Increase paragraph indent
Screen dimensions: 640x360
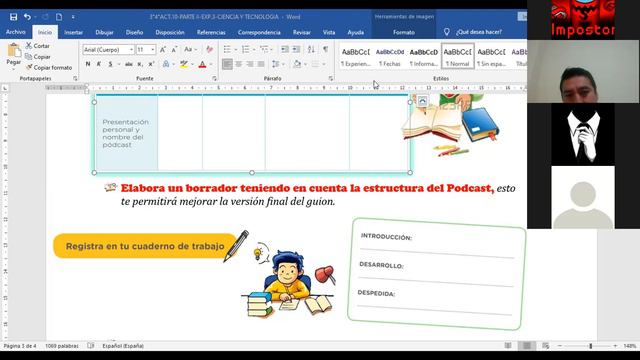pyautogui.click(x=296, y=49)
